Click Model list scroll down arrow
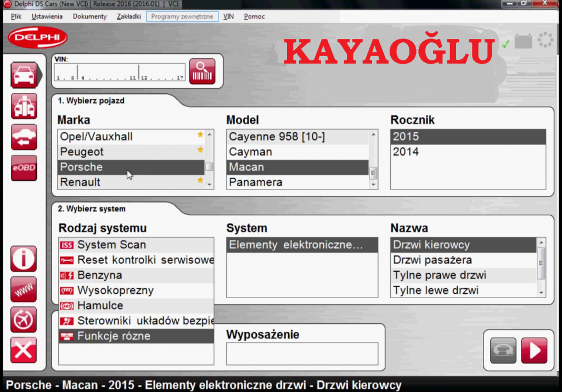The width and height of the screenshot is (562, 392). (x=373, y=184)
